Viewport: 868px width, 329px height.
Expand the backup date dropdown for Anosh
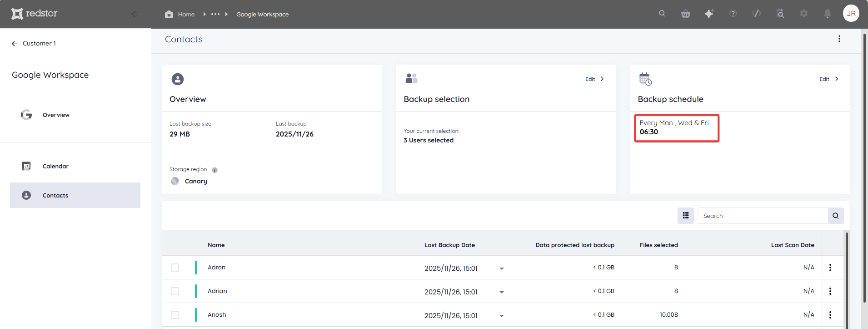(x=502, y=316)
